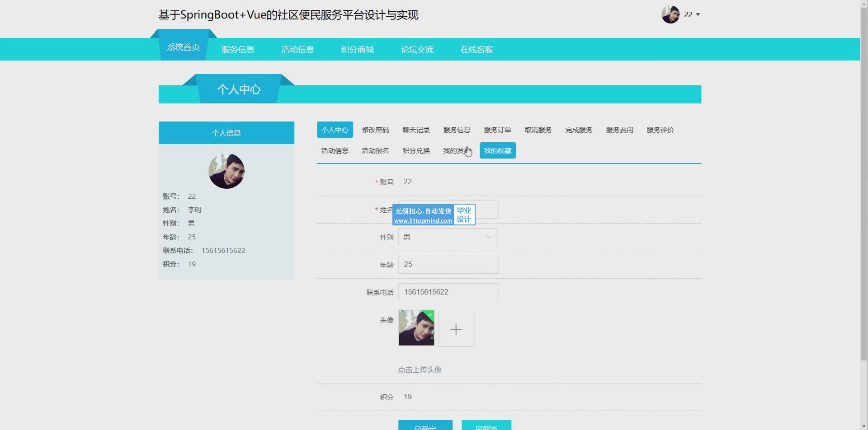Click the 年龄 input field
Viewport: 868px width, 430px height.
[448, 265]
